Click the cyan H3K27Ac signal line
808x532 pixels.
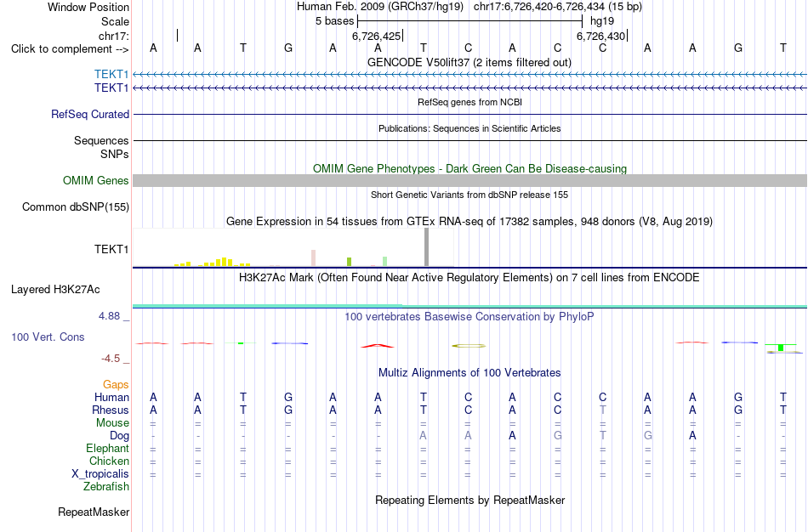[x=470, y=306]
